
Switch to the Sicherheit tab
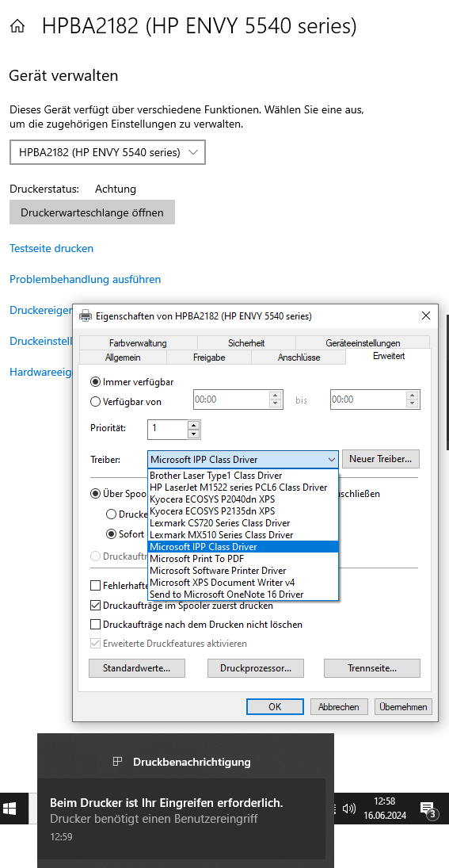click(246, 343)
